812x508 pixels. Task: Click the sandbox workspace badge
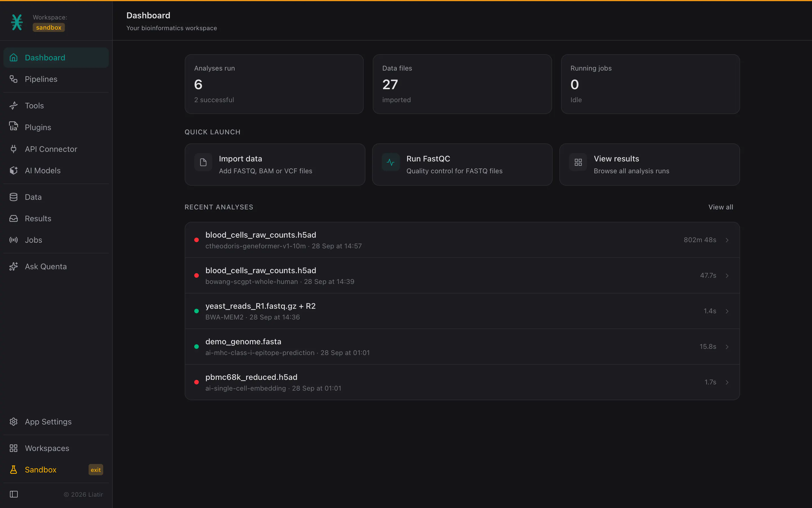(49, 28)
